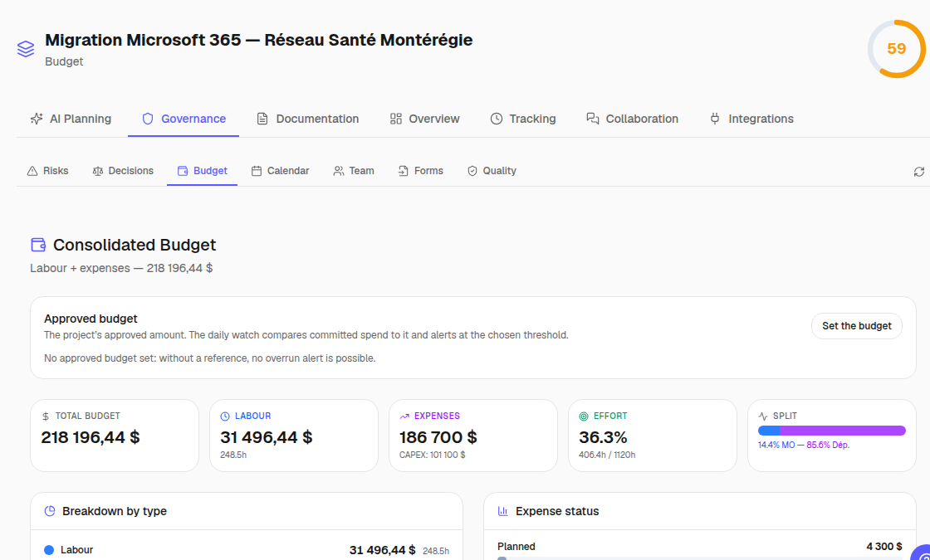This screenshot has width=930, height=560.
Task: Click the scales icon of Decisions
Action: (x=98, y=171)
